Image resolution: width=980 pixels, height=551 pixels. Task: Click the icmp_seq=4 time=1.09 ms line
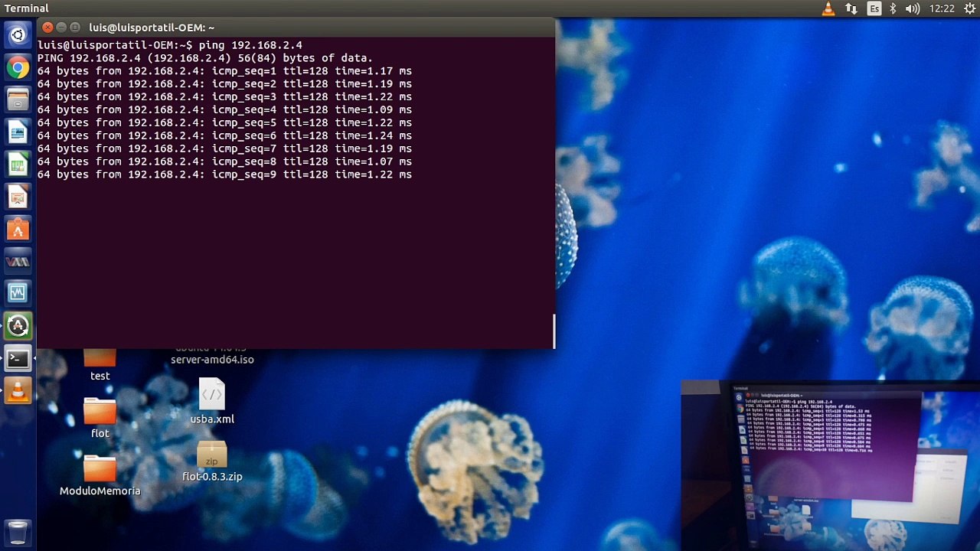coord(224,109)
